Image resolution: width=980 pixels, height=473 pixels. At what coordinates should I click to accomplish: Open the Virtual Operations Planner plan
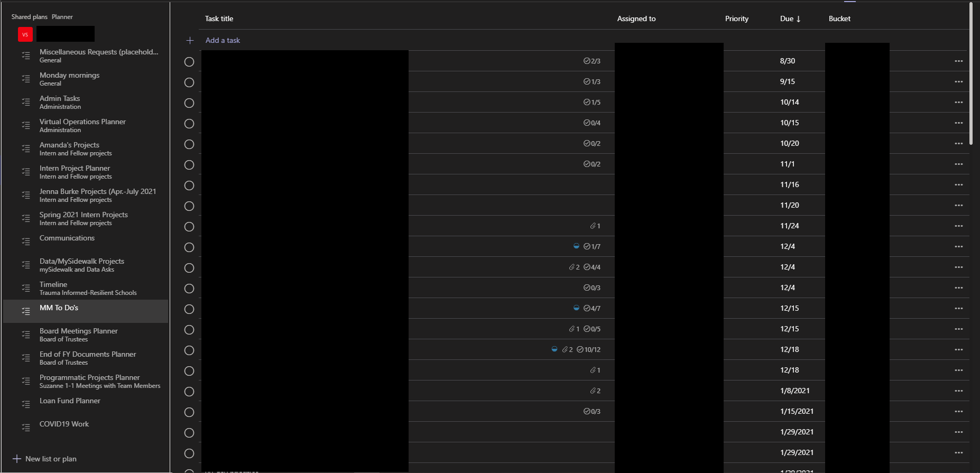tap(86, 125)
